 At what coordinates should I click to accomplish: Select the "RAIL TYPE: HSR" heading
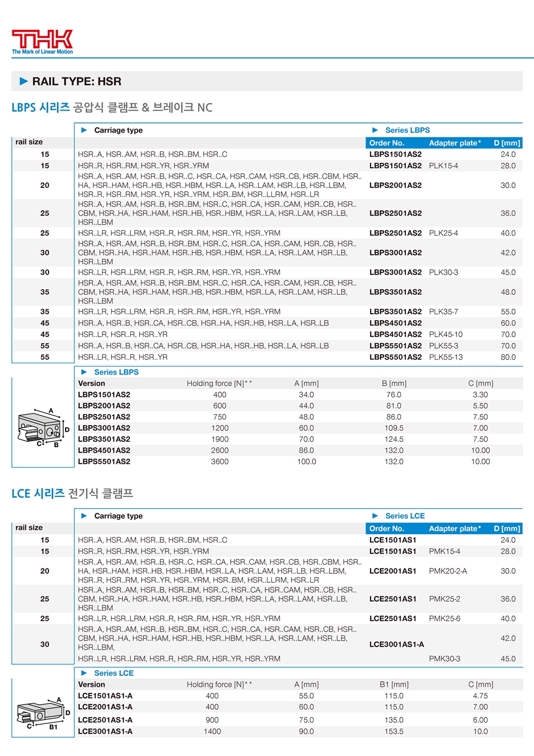(77, 81)
